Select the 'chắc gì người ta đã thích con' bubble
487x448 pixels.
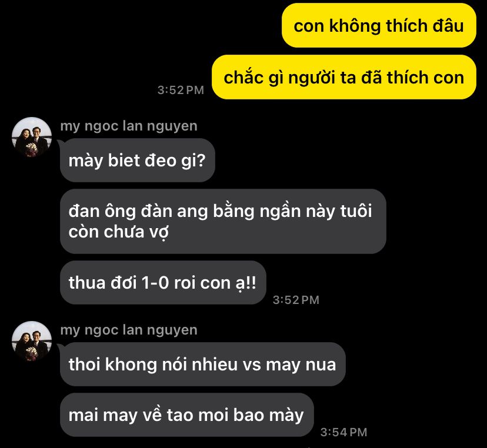[344, 77]
